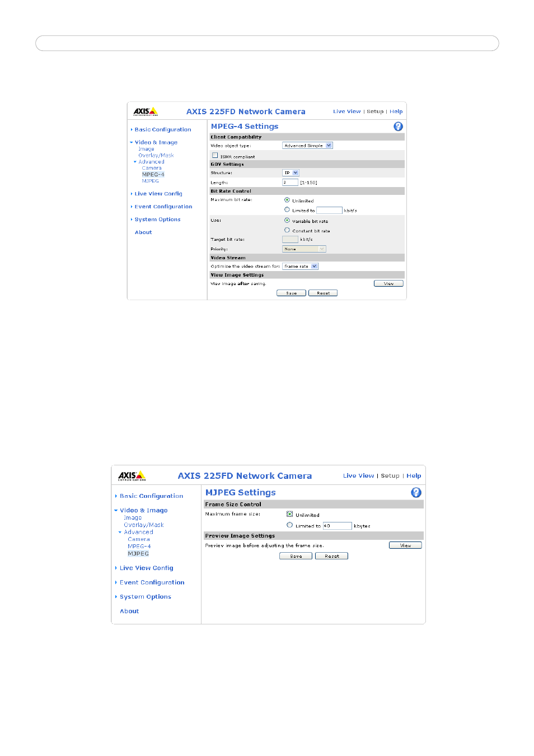Open Camera in the MPEG-4 page sidebar
Viewport: 534px width, 756px height.
point(152,168)
